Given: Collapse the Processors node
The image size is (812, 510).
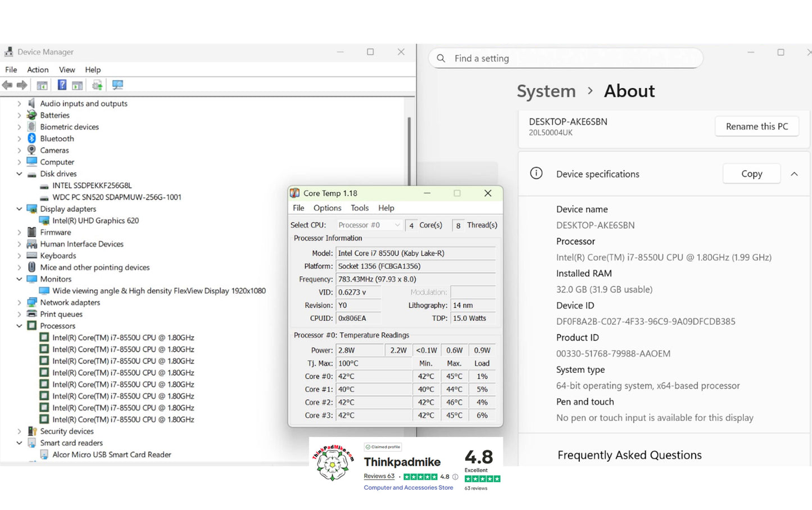Looking at the screenshot, I should 19,325.
